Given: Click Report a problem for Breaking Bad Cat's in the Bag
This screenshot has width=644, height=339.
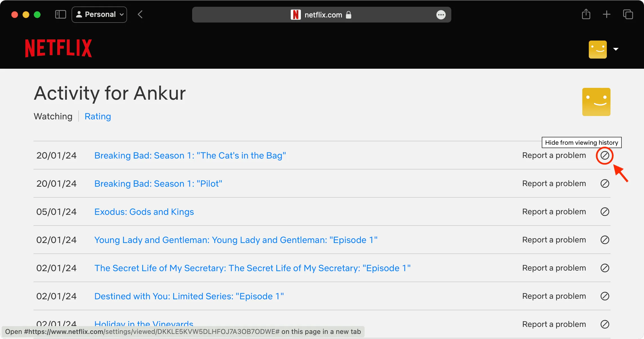Looking at the screenshot, I should pos(554,155).
